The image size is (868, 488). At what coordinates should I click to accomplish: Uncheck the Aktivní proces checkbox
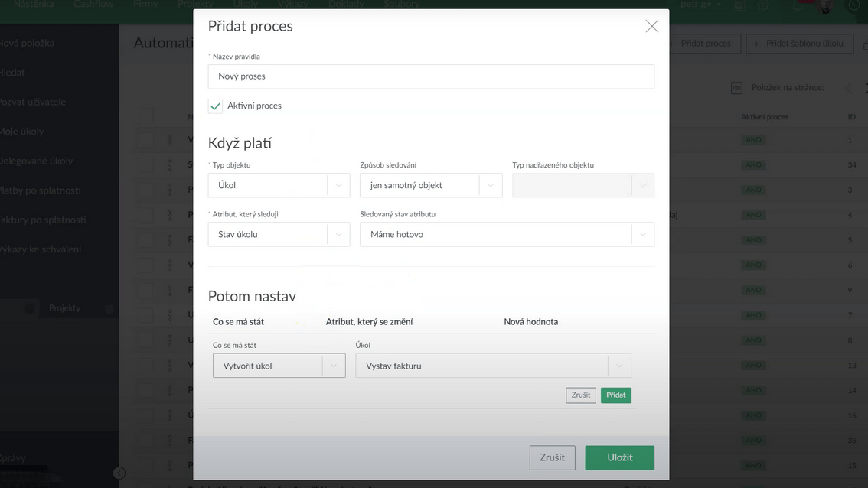pyautogui.click(x=215, y=106)
